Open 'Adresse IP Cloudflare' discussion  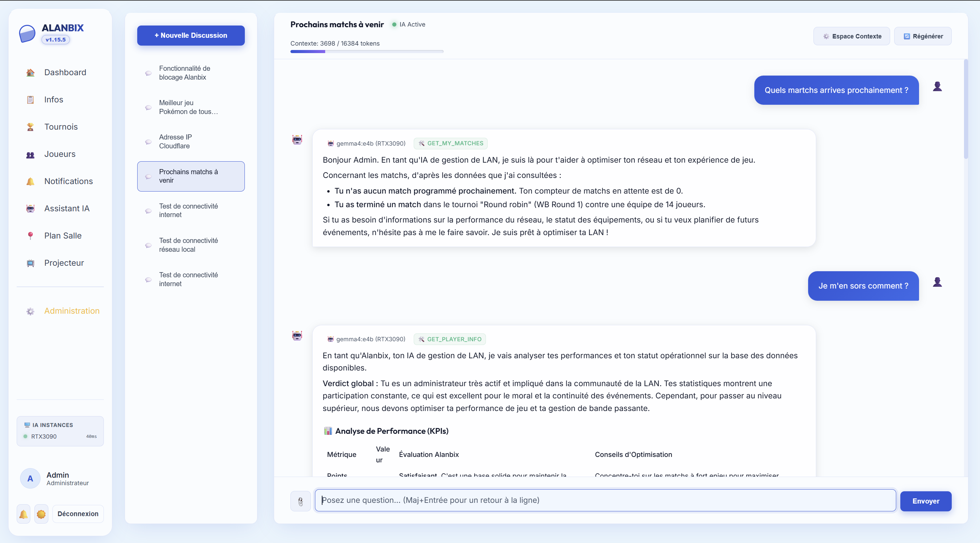click(x=191, y=142)
